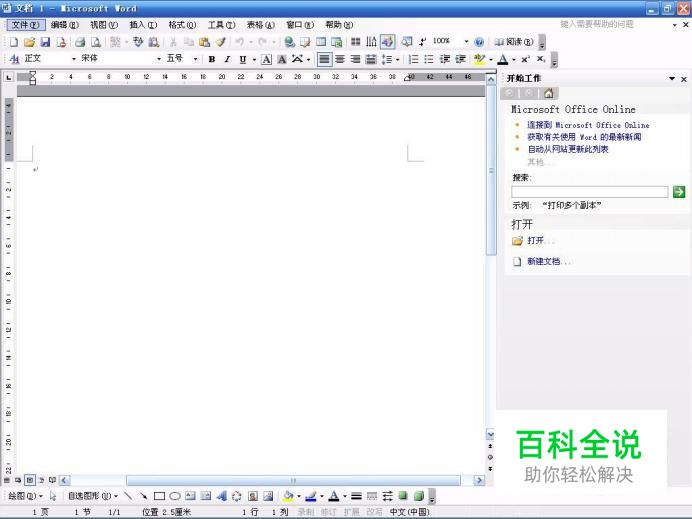Expand the highlight color dropdown arrow
This screenshot has width=692, height=519.
491,59
